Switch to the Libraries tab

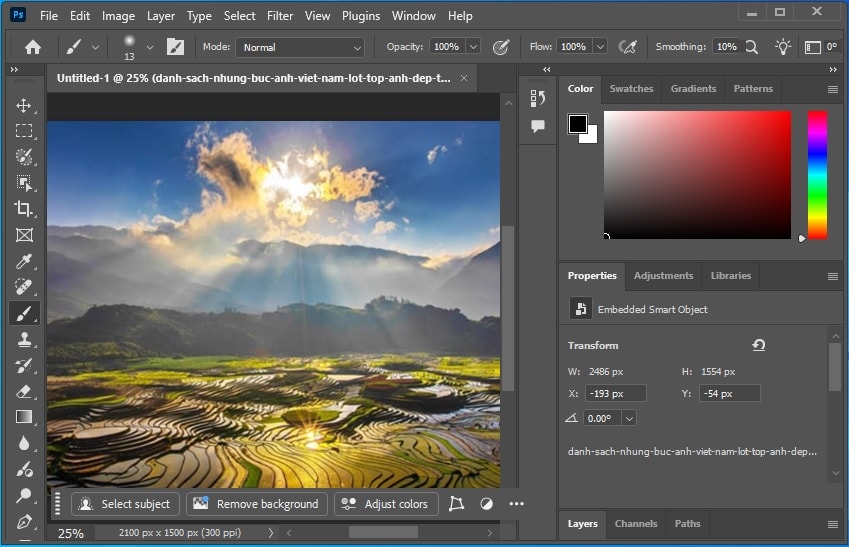click(x=730, y=276)
